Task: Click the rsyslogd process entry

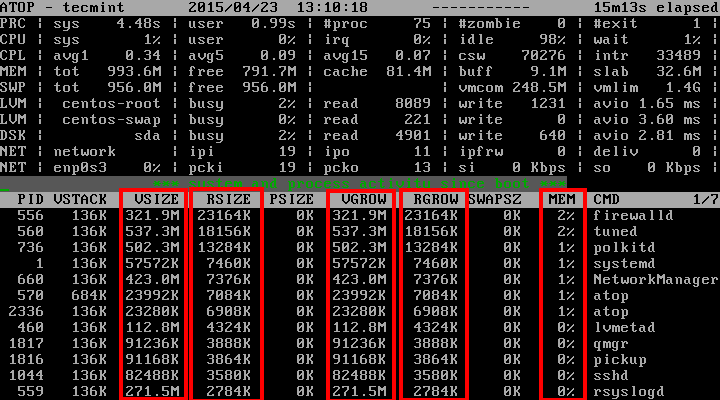Action: click(628, 390)
